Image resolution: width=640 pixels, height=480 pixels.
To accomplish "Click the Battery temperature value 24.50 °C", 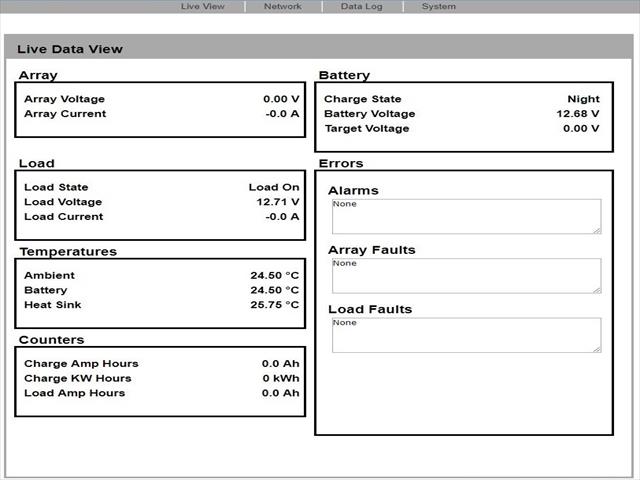I will coord(275,290).
